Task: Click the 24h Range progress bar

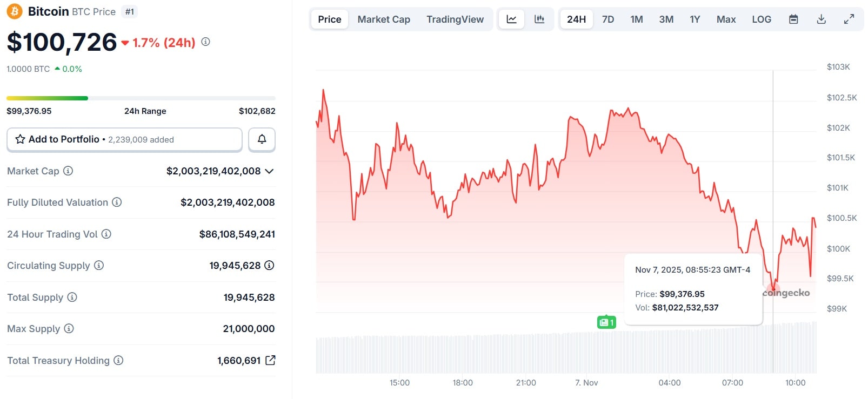Action: point(141,98)
